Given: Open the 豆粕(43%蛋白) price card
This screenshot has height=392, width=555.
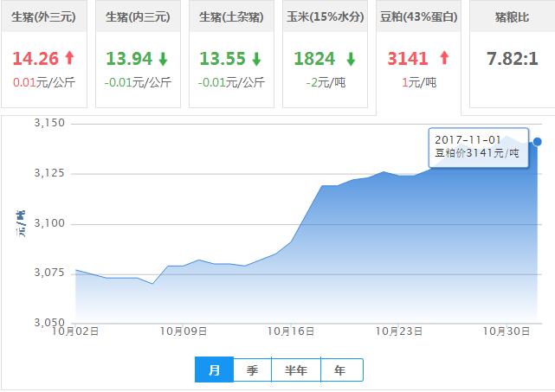Looking at the screenshot, I should [418, 56].
